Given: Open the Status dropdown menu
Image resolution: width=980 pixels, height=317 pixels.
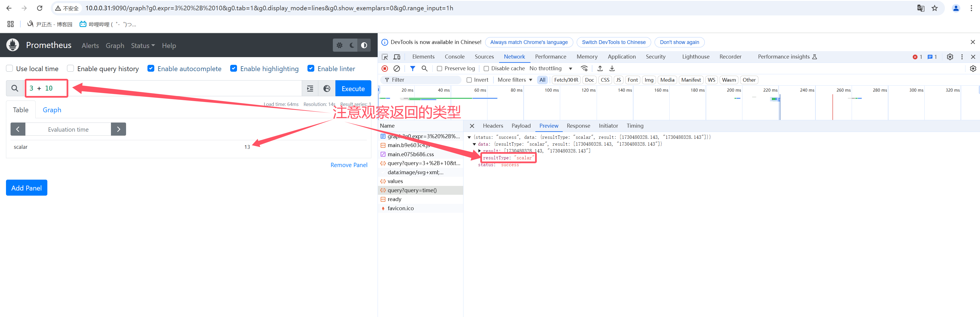Looking at the screenshot, I should 143,46.
